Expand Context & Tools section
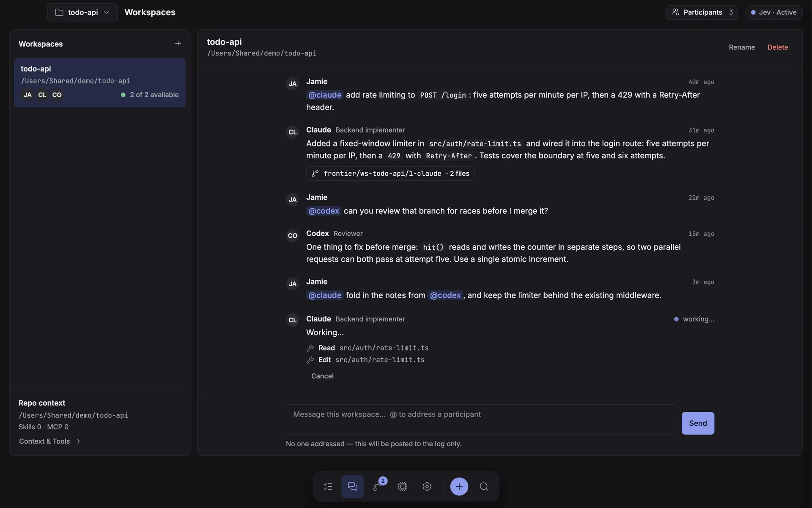The height and width of the screenshot is (508, 812). pos(49,441)
